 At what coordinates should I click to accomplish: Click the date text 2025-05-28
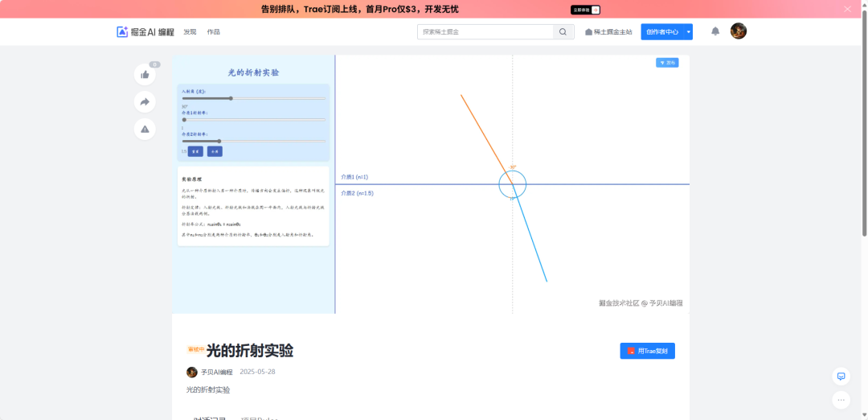[x=257, y=372]
